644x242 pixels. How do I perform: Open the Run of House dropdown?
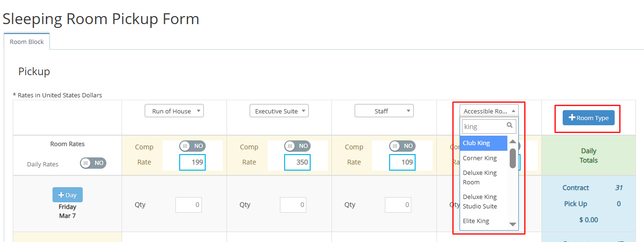(174, 111)
